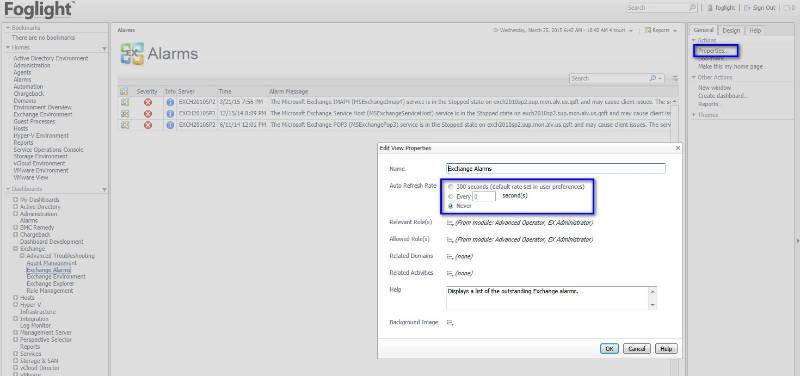The height and width of the screenshot is (376, 800).
Task: Expand the Themes section in the right panel
Action: coord(694,115)
